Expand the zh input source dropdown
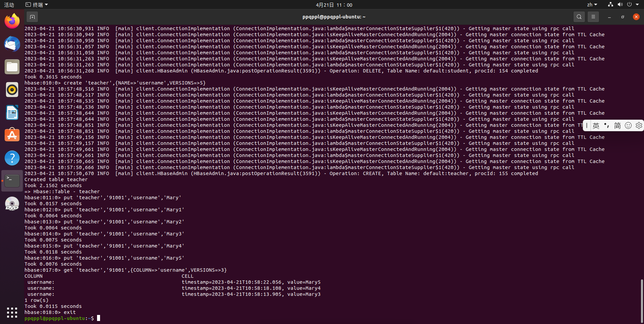This screenshot has height=324, width=644. click(592, 5)
